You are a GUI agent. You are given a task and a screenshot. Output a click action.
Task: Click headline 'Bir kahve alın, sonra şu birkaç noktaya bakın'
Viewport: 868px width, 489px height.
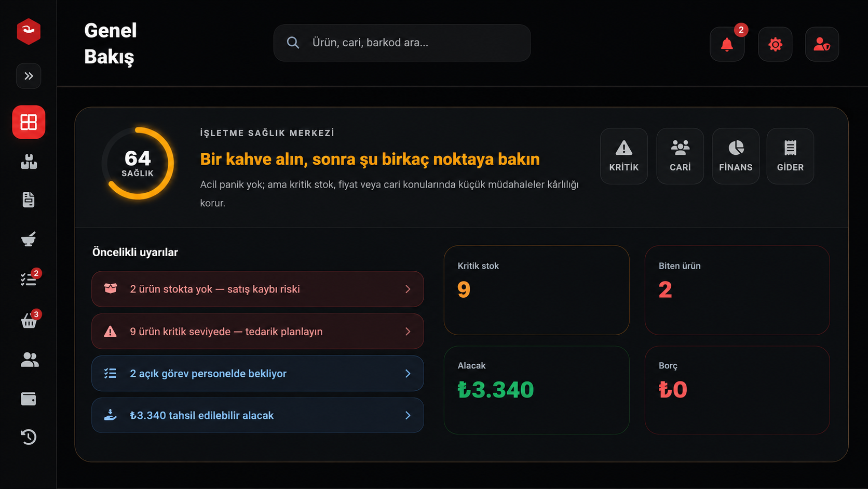point(370,159)
